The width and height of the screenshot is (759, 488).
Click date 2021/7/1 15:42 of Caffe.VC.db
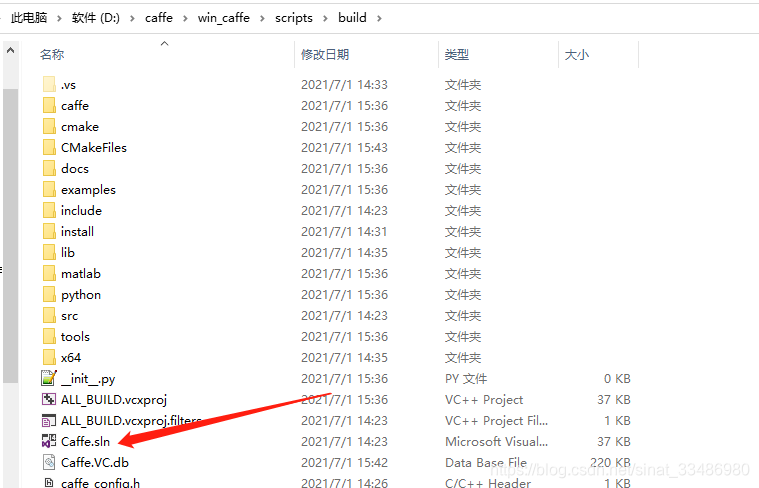point(344,462)
